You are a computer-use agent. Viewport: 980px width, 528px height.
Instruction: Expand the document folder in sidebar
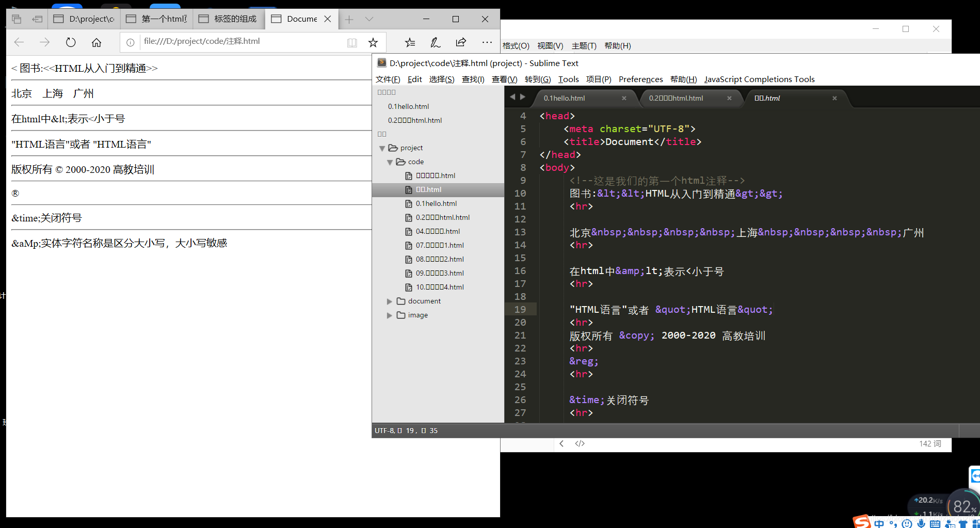pyautogui.click(x=390, y=301)
